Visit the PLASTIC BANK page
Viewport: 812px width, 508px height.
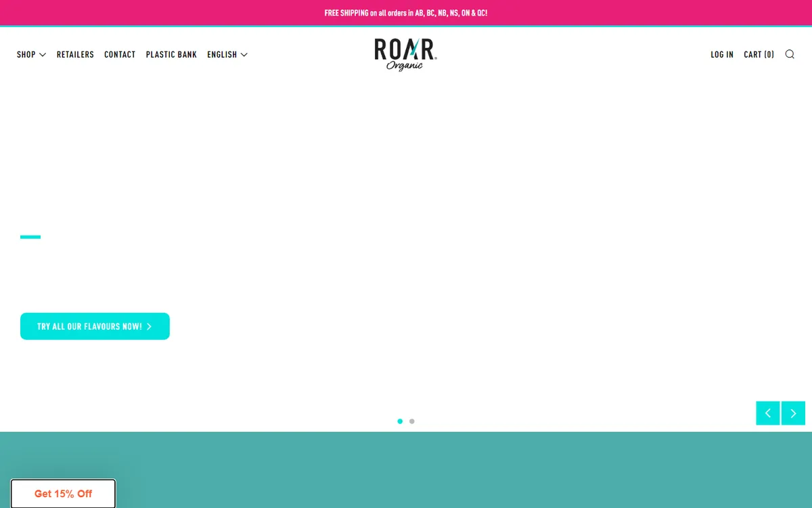[171, 54]
